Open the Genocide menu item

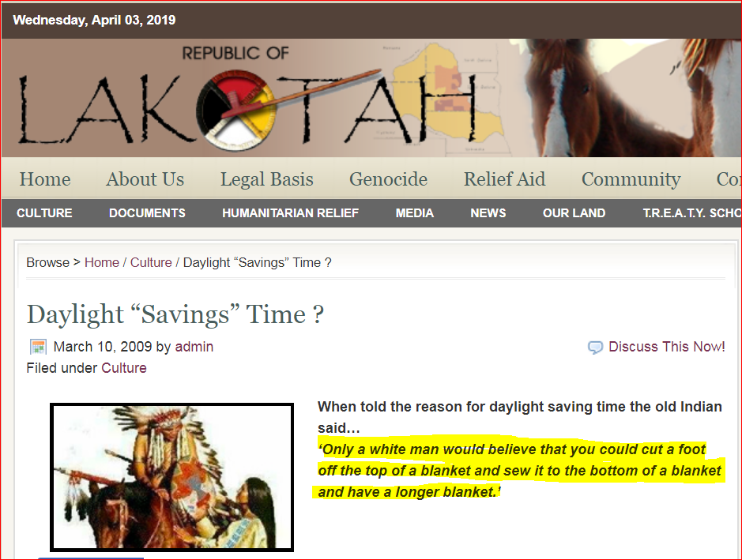(389, 179)
